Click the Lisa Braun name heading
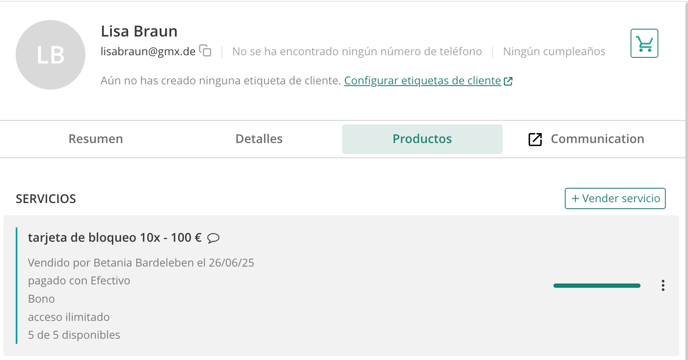 tap(139, 31)
